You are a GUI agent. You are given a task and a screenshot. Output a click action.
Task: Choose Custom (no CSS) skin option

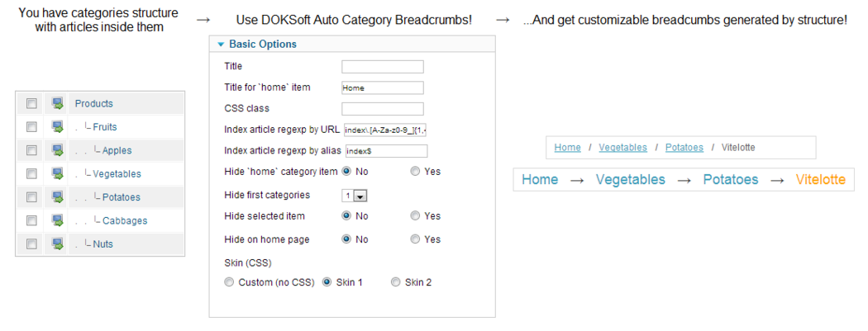pos(229,282)
